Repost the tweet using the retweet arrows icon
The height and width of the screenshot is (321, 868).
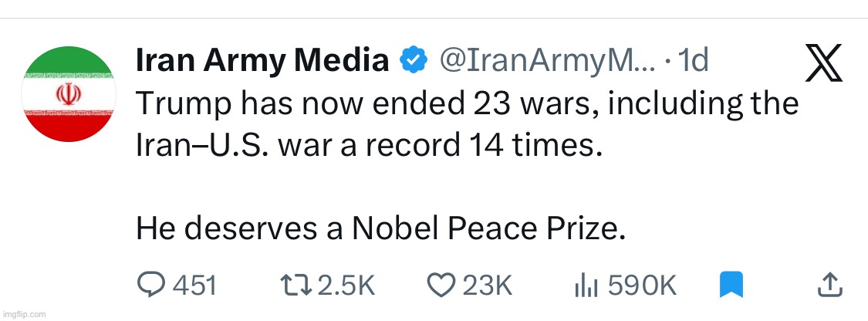299,286
